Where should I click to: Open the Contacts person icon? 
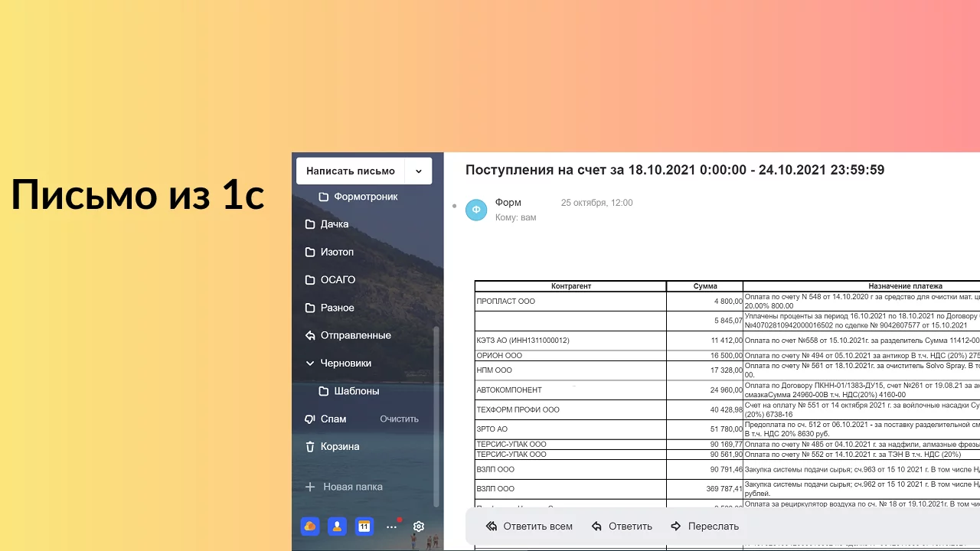click(x=337, y=527)
